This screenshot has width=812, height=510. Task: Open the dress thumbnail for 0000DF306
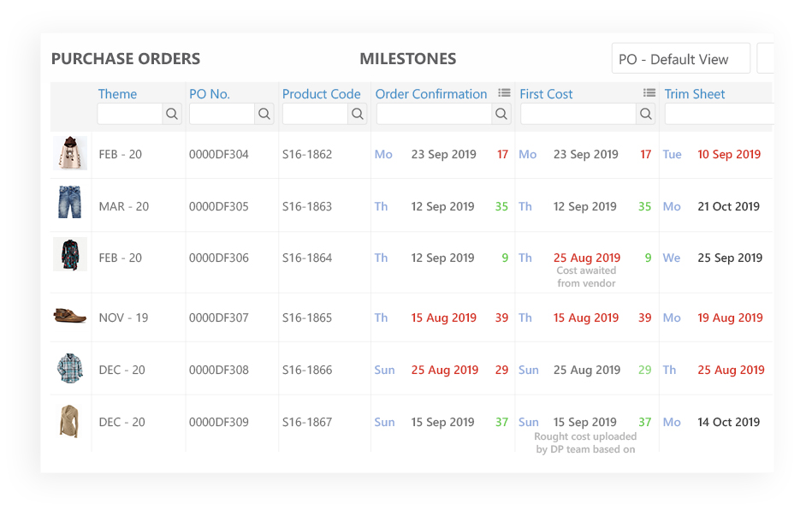[70, 254]
